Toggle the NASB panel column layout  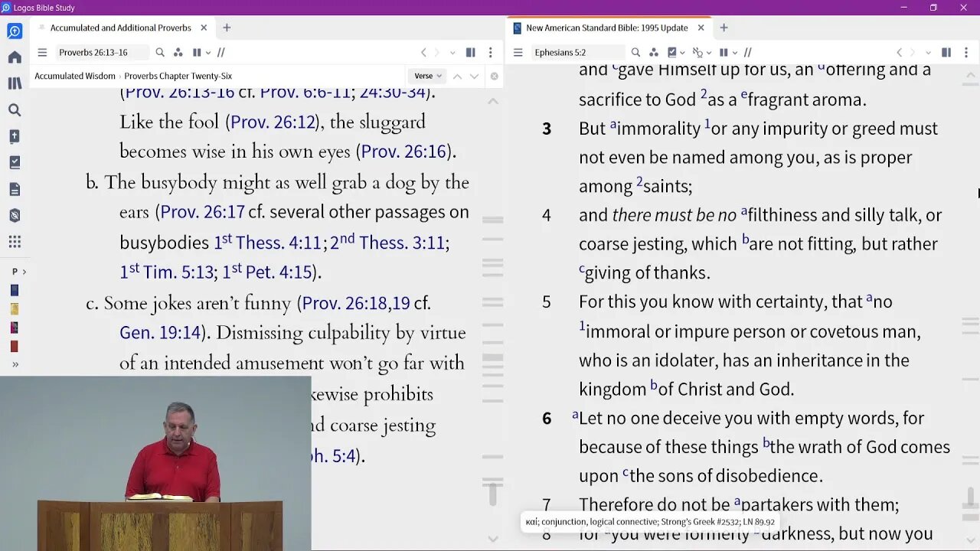(724, 53)
